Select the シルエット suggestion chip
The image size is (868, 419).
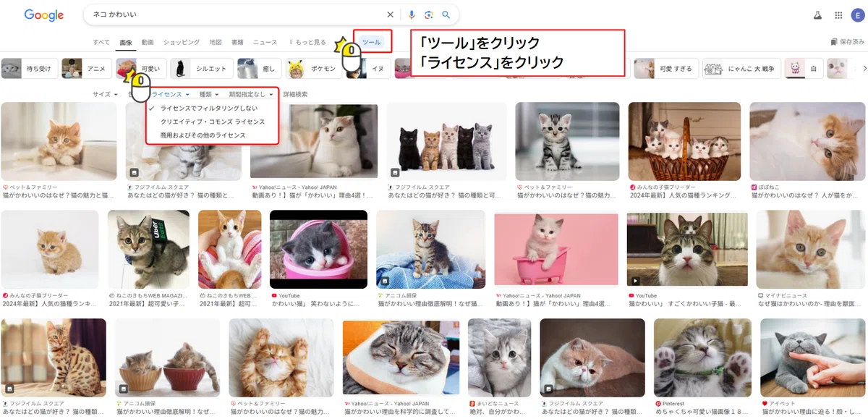click(201, 69)
